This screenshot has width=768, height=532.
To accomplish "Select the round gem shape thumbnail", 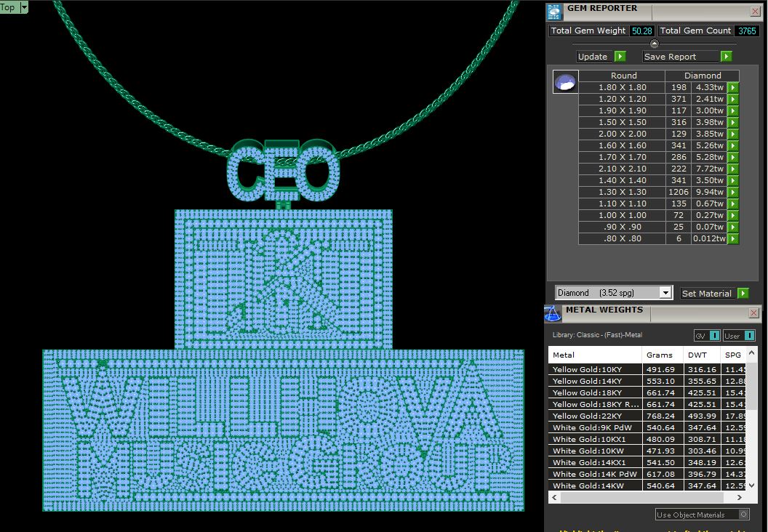I will point(565,81).
